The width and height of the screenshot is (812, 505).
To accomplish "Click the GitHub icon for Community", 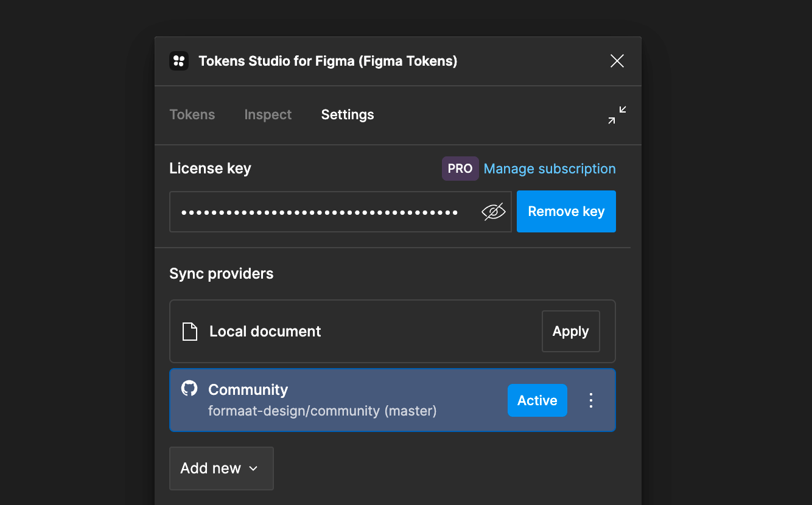I will point(189,389).
